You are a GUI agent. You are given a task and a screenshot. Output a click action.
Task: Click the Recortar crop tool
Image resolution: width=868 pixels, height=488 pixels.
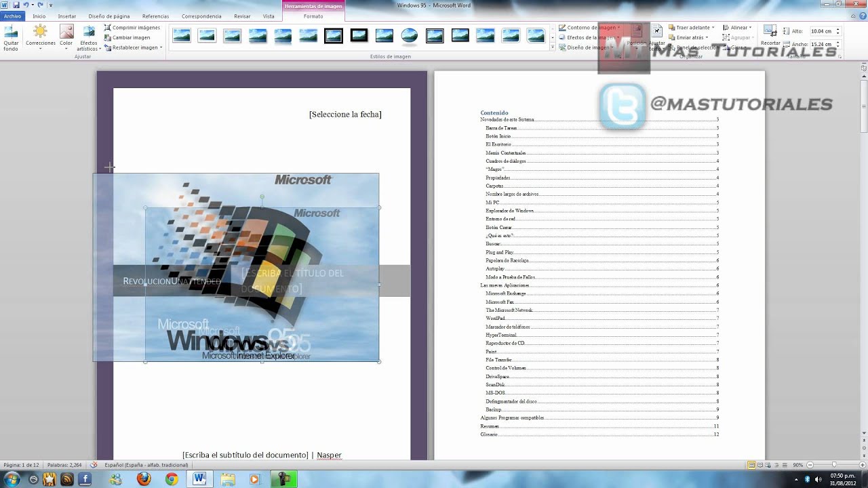click(770, 37)
